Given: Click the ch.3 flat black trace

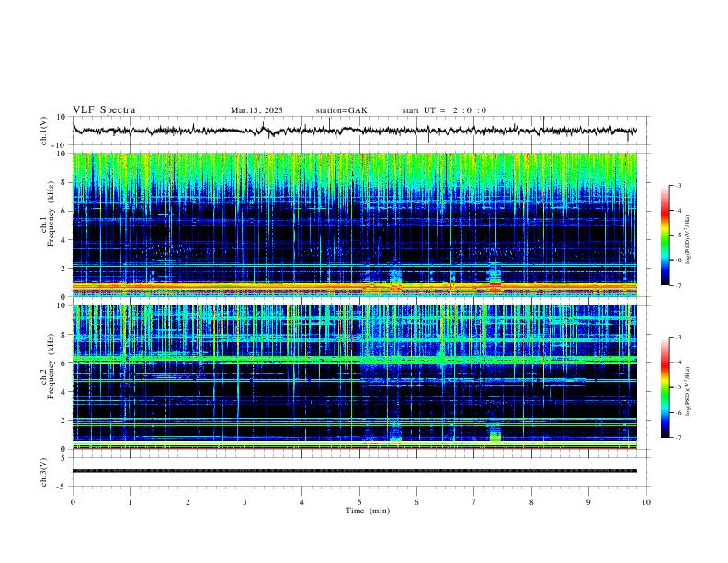Looking at the screenshot, I should click(355, 471).
